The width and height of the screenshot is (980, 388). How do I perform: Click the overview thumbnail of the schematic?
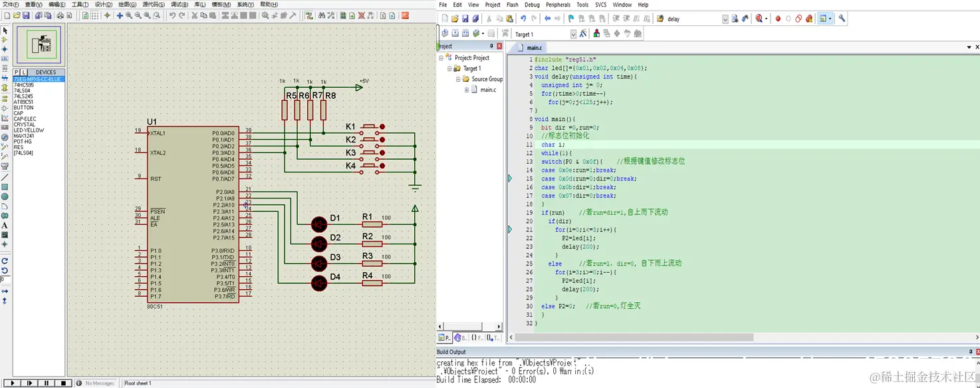pyautogui.click(x=39, y=45)
